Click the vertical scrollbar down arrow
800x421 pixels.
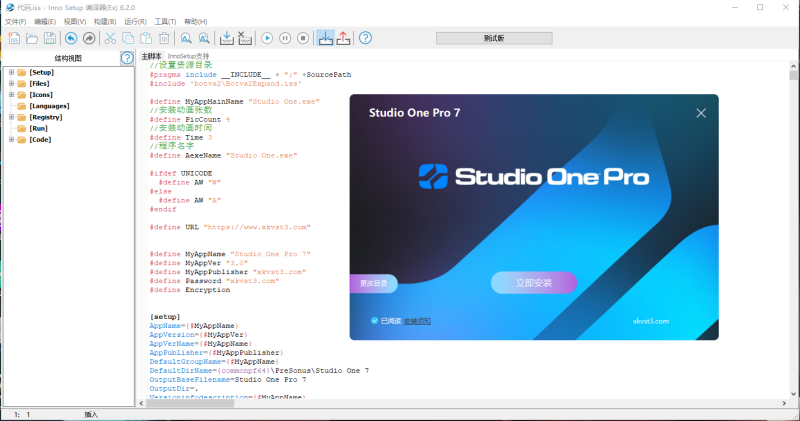click(793, 394)
